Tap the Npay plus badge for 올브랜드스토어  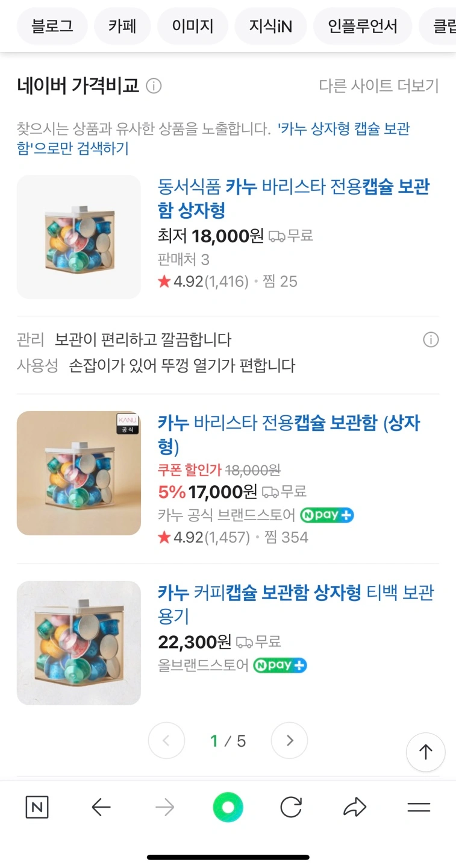(x=280, y=665)
